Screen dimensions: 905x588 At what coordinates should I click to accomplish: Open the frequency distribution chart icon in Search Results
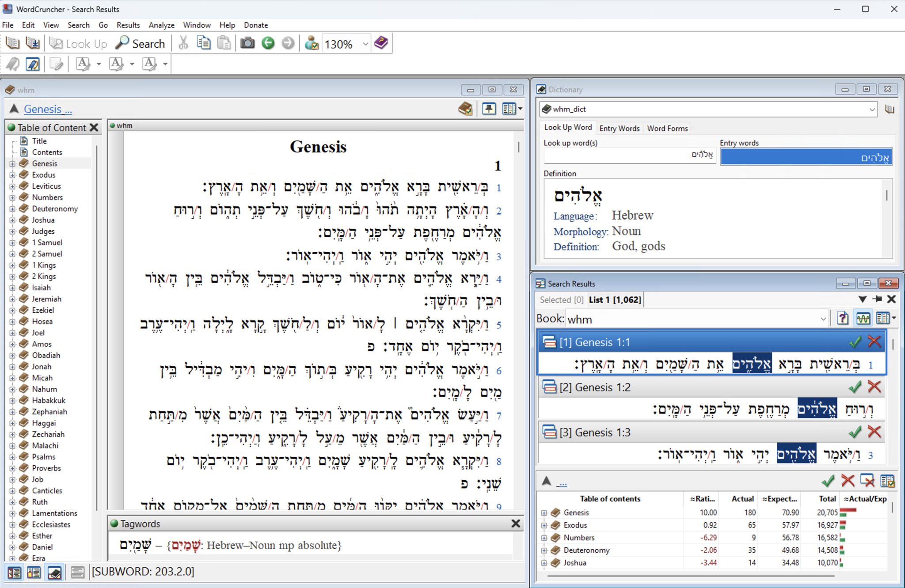coord(863,318)
